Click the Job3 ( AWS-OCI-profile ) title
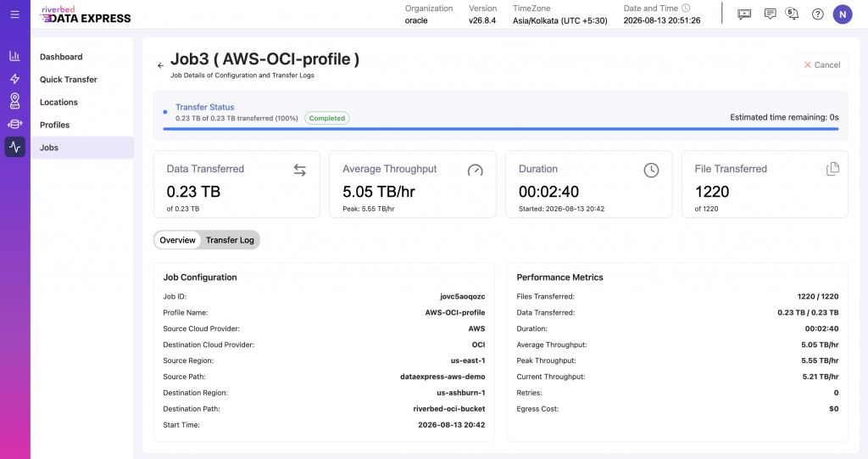 264,59
